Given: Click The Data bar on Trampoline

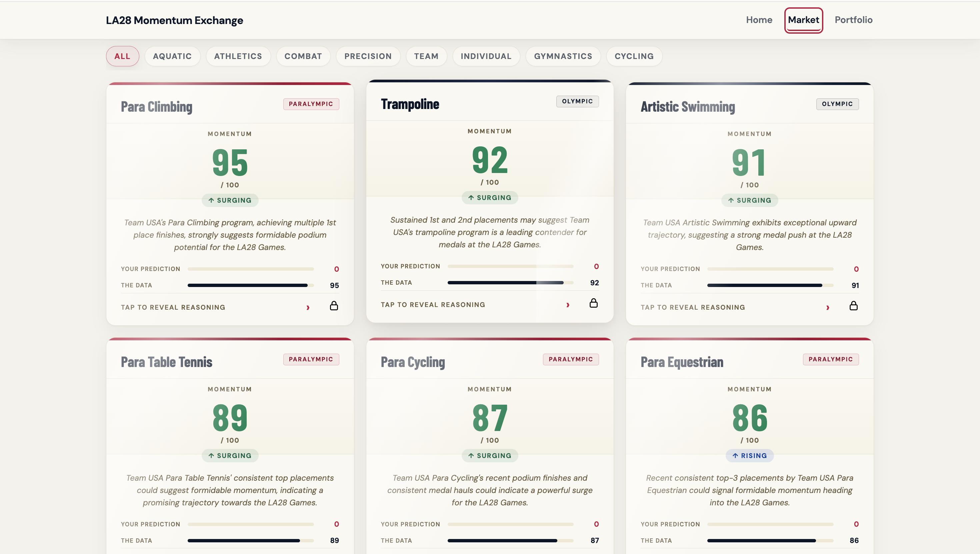Looking at the screenshot, I should click(x=511, y=283).
